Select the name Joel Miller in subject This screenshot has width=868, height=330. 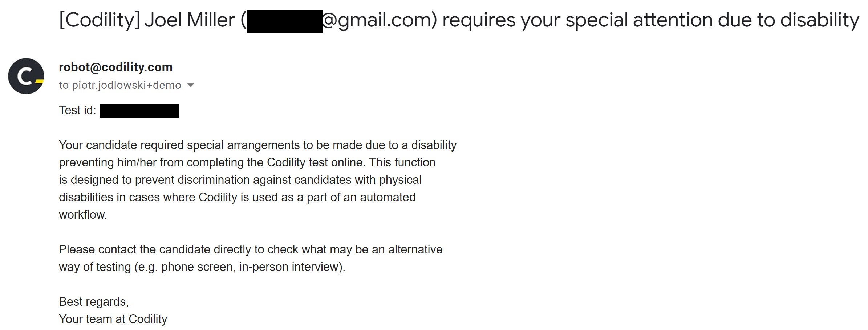point(190,20)
